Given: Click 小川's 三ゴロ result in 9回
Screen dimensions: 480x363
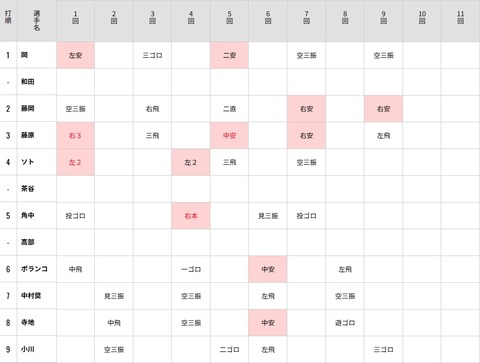Looking at the screenshot, I should pyautogui.click(x=383, y=349).
